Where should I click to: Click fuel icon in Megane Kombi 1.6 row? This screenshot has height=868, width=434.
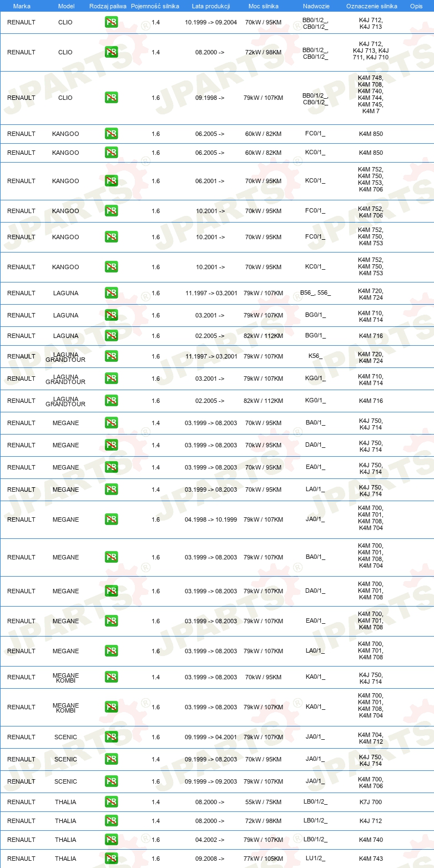pyautogui.click(x=111, y=707)
